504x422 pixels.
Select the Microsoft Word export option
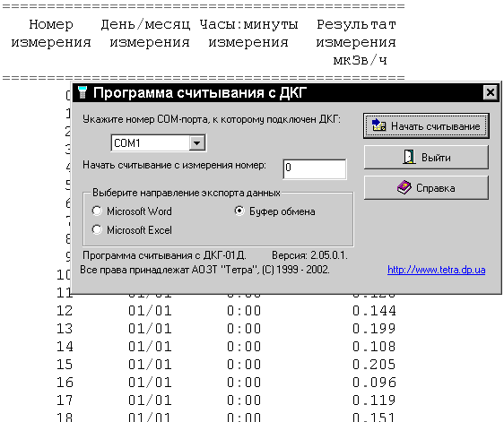132,211
